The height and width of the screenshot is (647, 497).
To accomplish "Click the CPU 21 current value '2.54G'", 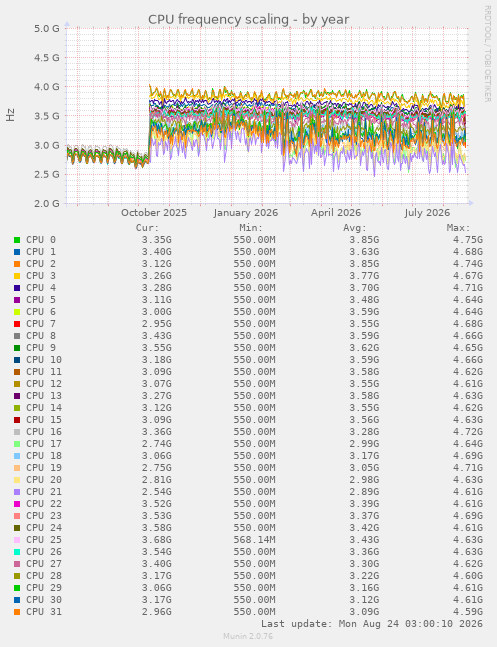I will click(x=156, y=491).
